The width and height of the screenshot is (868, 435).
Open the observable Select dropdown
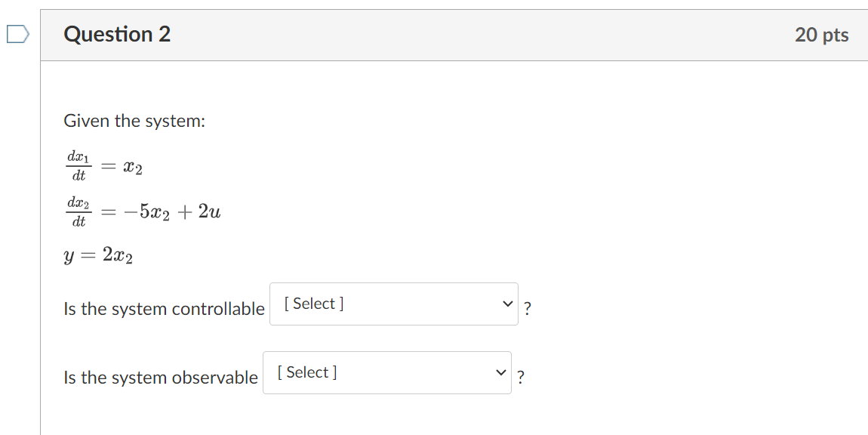pyautogui.click(x=387, y=372)
